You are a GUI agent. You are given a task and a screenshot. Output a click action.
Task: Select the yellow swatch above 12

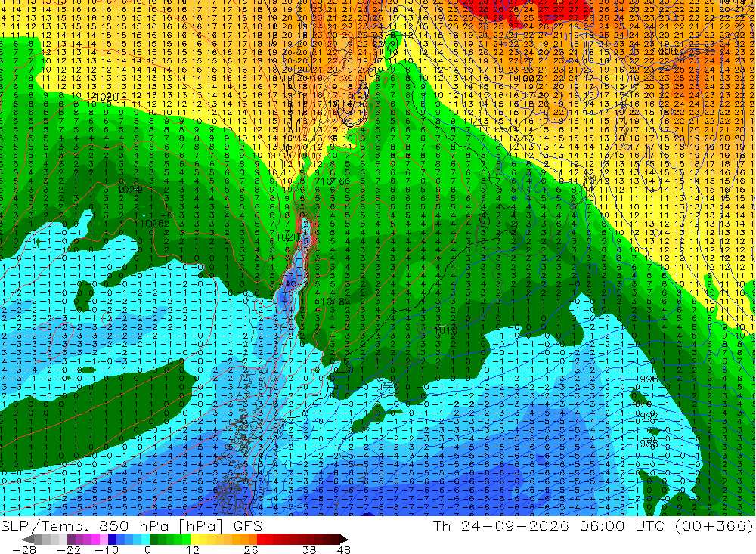pos(194,540)
